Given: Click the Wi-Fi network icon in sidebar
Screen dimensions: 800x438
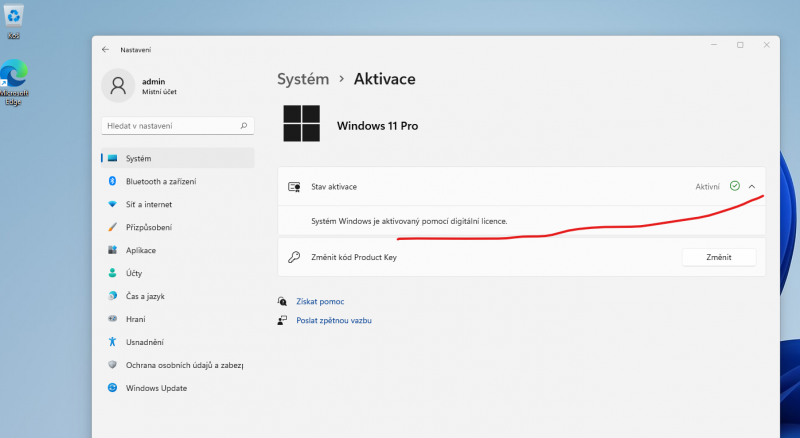Looking at the screenshot, I should click(113, 204).
